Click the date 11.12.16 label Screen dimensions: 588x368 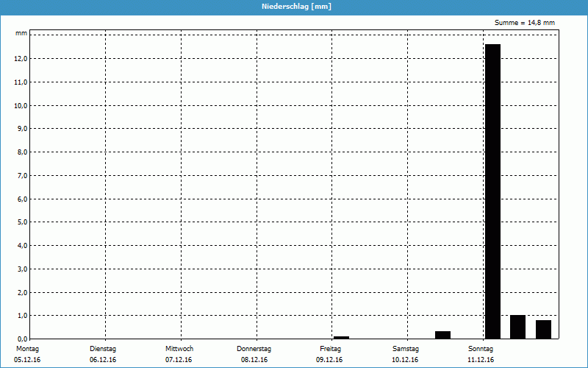(481, 360)
